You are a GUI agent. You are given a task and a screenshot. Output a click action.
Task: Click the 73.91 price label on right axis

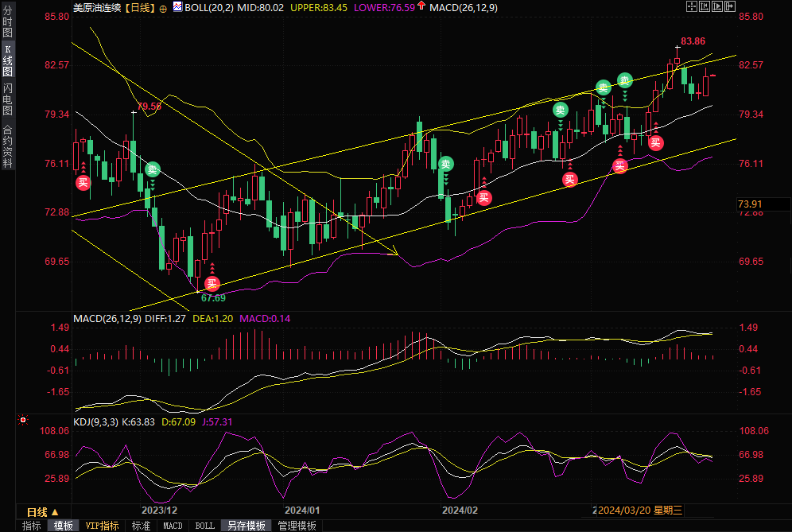pos(750,204)
